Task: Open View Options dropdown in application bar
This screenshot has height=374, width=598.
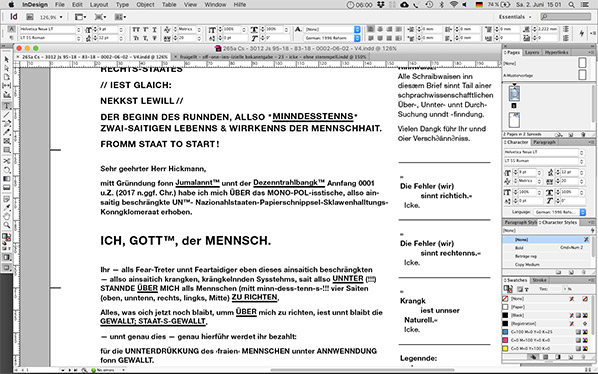Action: pyautogui.click(x=80, y=17)
